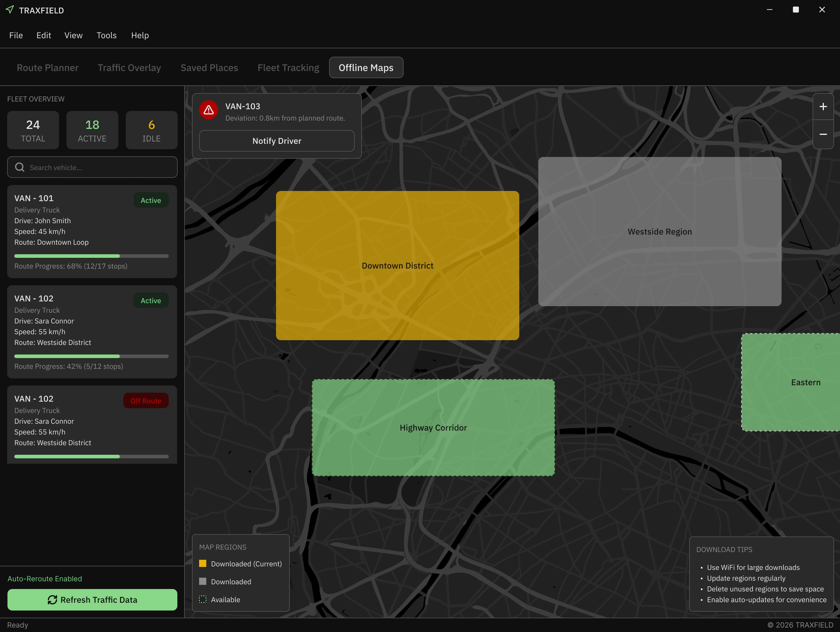840x632 pixels.
Task: Click the dashed Available legend icon
Action: [x=203, y=599]
